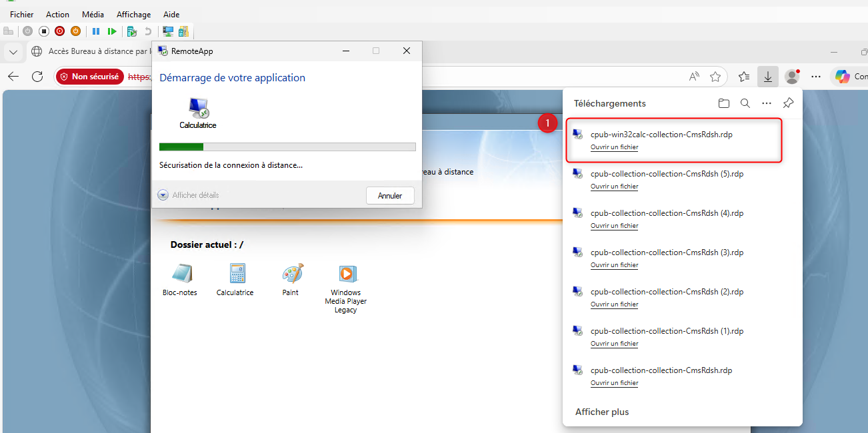Cancel the RemoteApp connection with Annuler
The height and width of the screenshot is (433, 868).
[390, 195]
